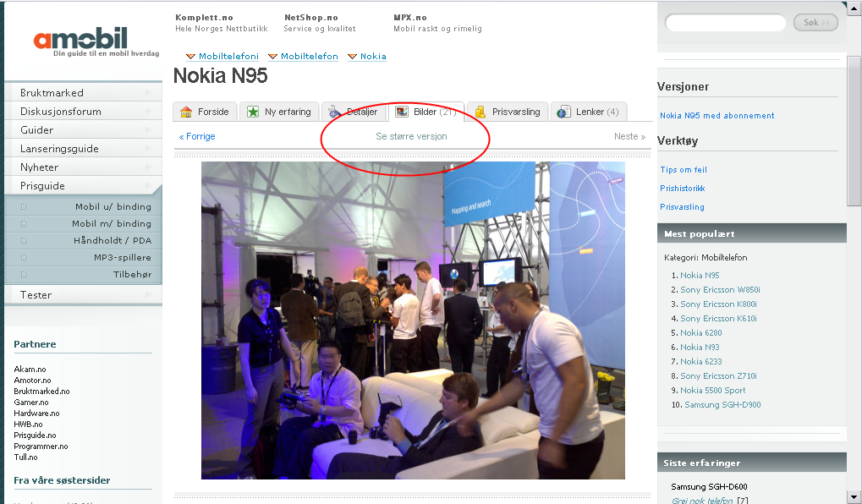The width and height of the screenshot is (862, 504).
Task: Expand the Nyheter menu arrow
Action: pyautogui.click(x=148, y=167)
